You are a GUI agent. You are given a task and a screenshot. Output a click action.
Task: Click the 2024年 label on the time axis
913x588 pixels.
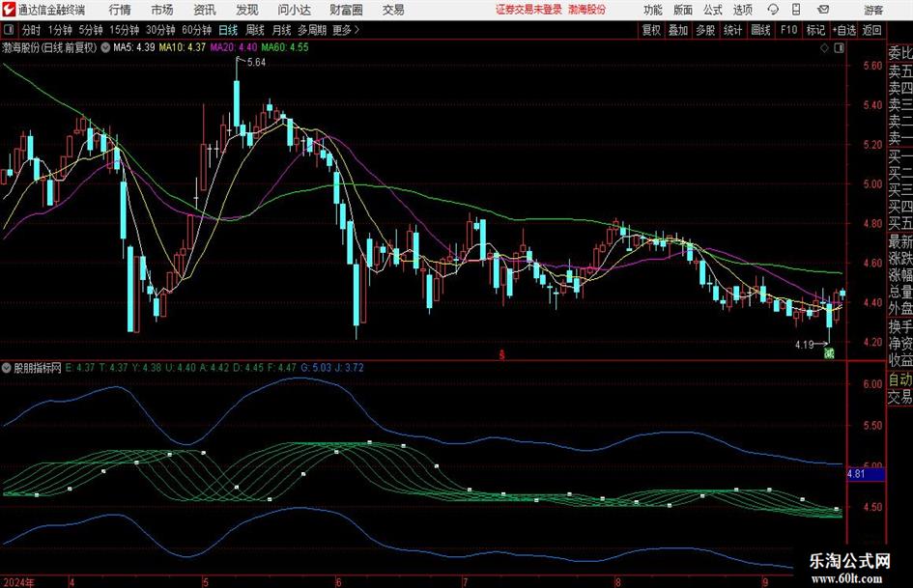click(x=18, y=582)
